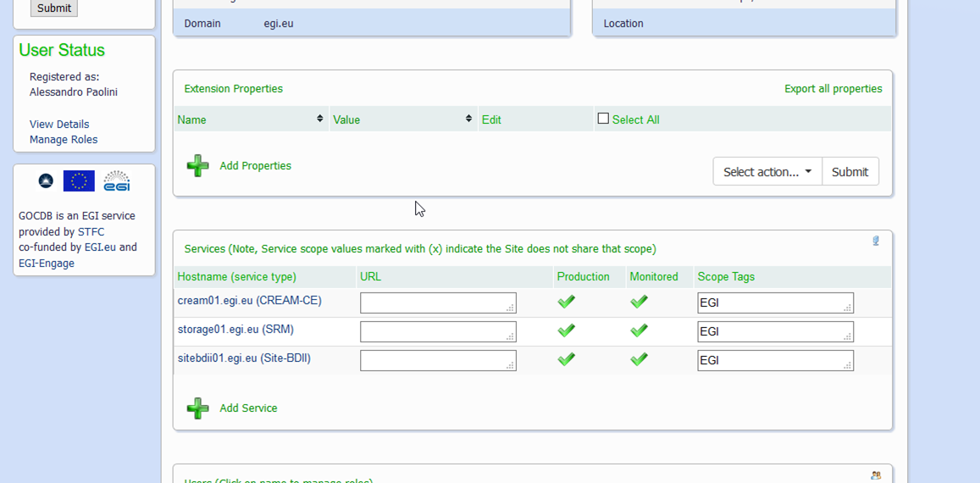Tick the Select All checkbox
The height and width of the screenshot is (483, 980).
(603, 119)
